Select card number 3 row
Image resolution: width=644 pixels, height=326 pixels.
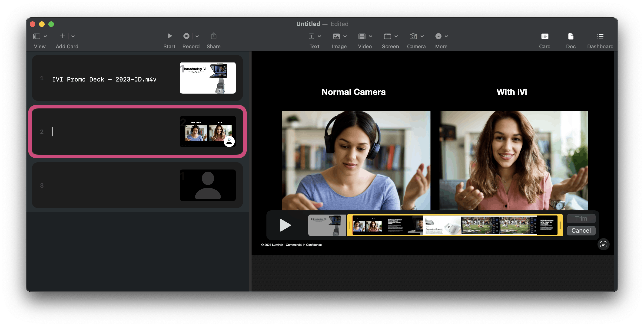tap(137, 185)
